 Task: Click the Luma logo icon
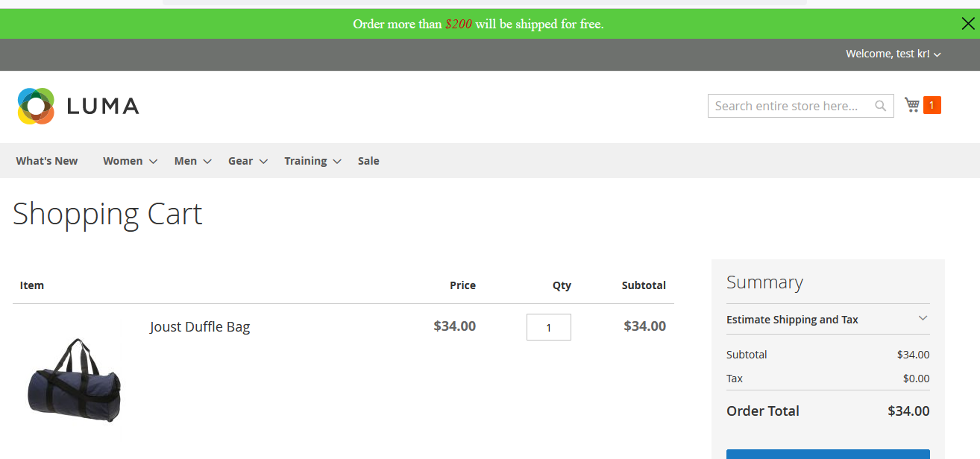(x=36, y=106)
